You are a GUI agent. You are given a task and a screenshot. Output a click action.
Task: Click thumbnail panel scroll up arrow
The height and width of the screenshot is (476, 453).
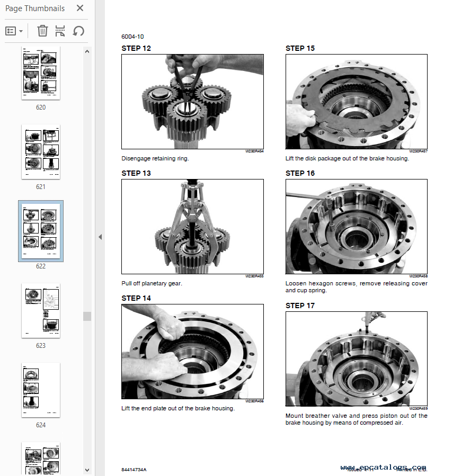click(x=87, y=51)
